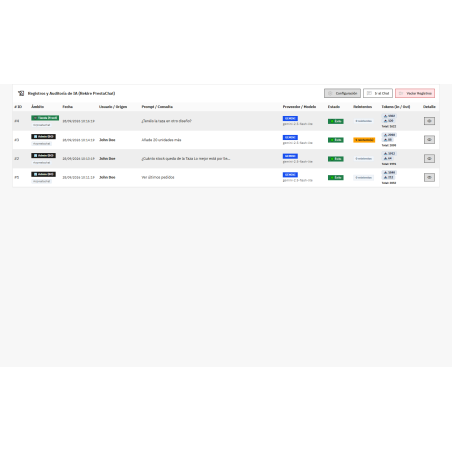Image resolution: width=452 pixels, height=452 pixels.
Task: Click the Detalle column header
Action: 429,107
